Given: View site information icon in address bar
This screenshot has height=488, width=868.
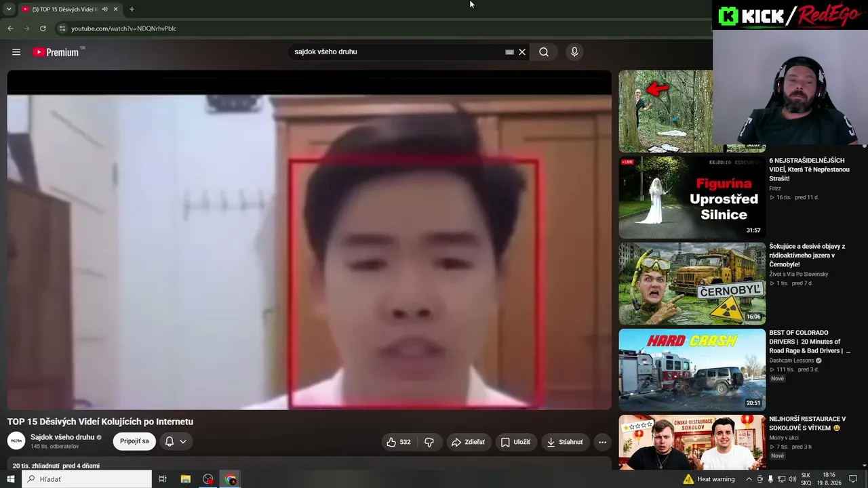Looking at the screenshot, I should [x=62, y=28].
